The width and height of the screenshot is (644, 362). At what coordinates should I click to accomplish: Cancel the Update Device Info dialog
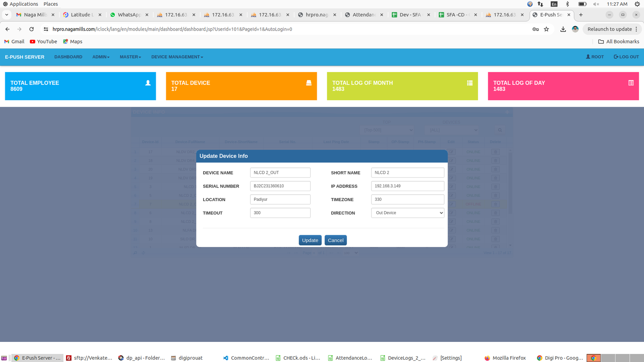coord(335,240)
